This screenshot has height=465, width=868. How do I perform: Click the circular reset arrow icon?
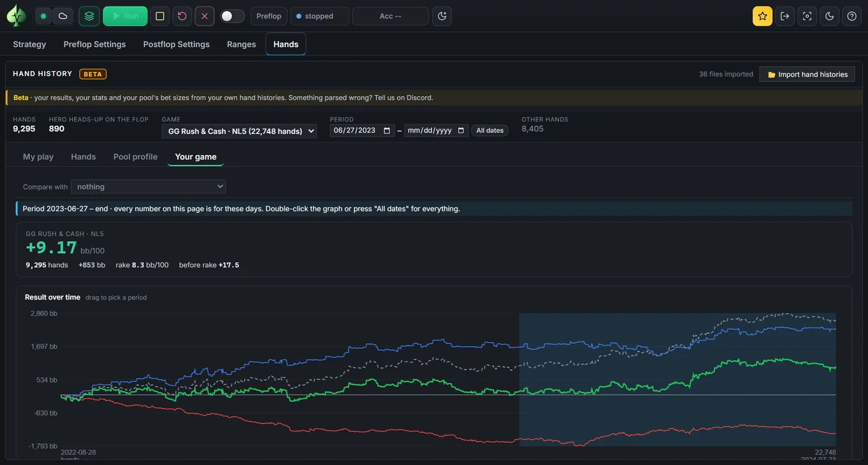182,16
